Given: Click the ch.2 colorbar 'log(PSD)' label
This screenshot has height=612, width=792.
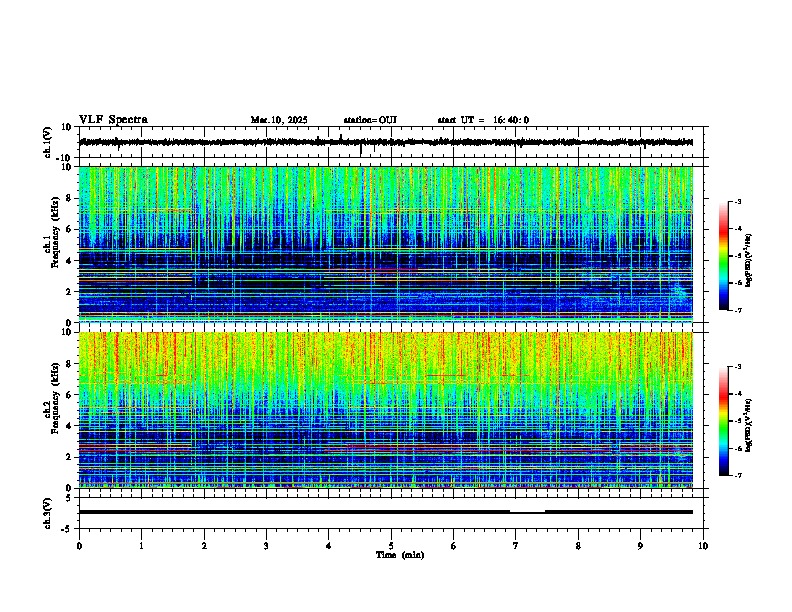Looking at the screenshot, I should point(749,425).
